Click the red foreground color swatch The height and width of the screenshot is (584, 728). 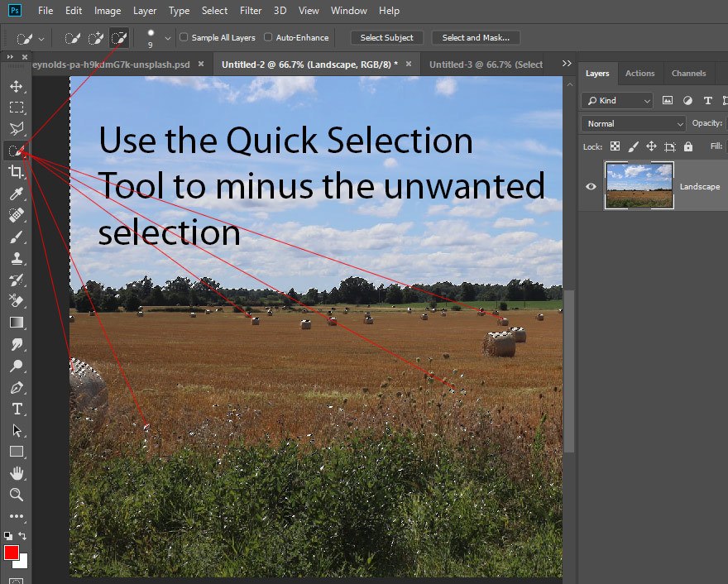click(12, 553)
